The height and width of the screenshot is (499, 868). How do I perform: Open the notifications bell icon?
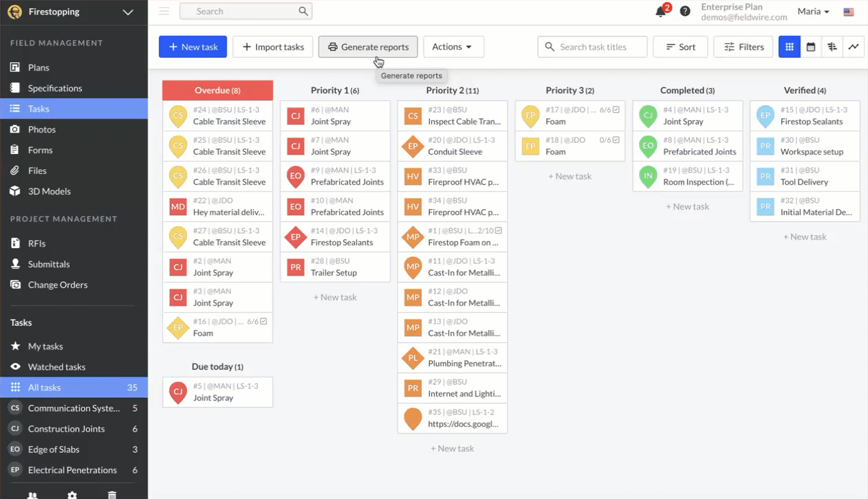pos(660,12)
